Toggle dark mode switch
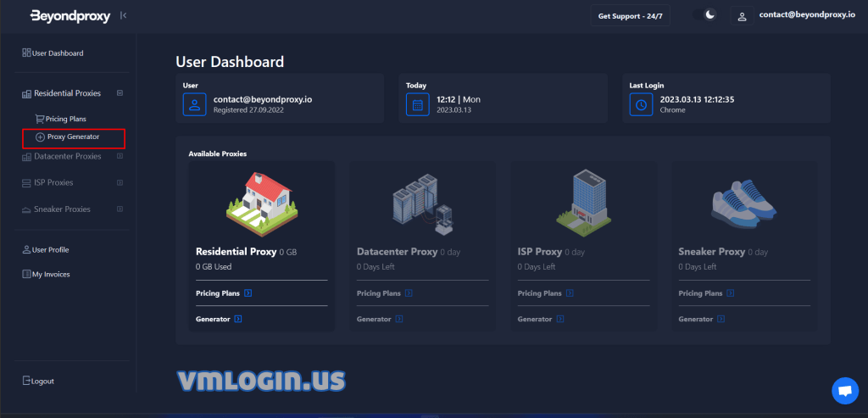Image resolution: width=868 pixels, height=418 pixels. tap(704, 15)
